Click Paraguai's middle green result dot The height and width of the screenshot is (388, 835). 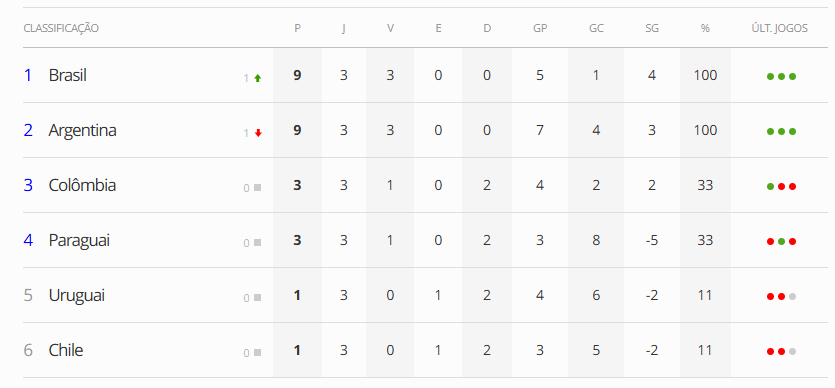point(781,242)
